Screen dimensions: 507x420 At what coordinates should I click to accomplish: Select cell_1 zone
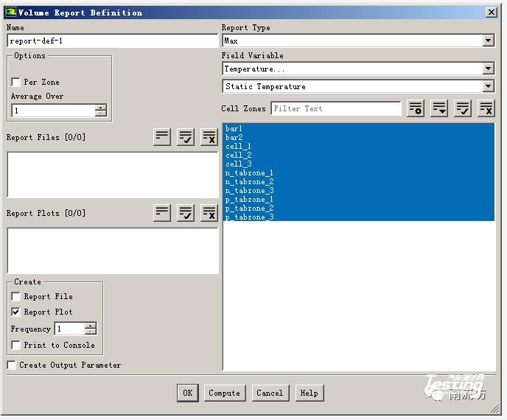pyautogui.click(x=359, y=146)
